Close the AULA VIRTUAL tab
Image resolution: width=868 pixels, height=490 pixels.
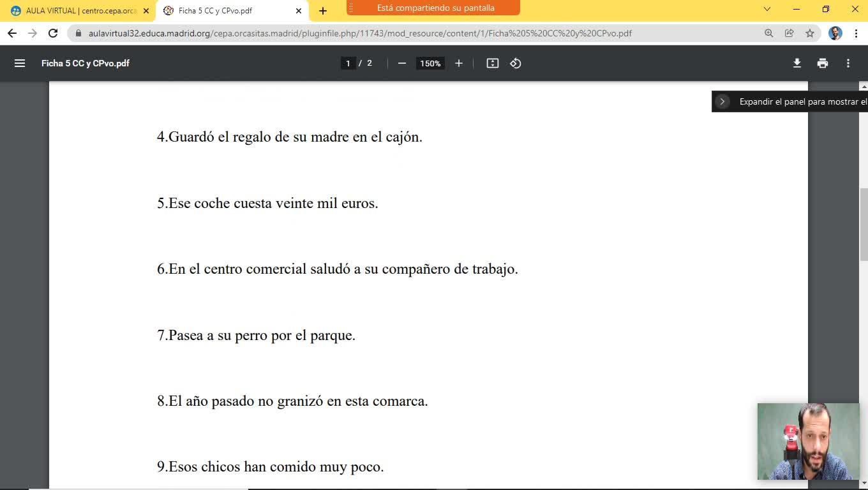146,11
